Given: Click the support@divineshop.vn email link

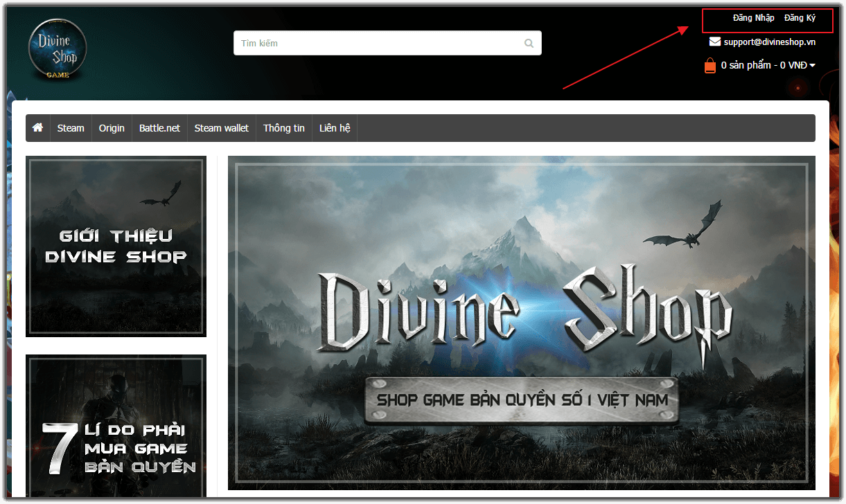Looking at the screenshot, I should (x=769, y=42).
